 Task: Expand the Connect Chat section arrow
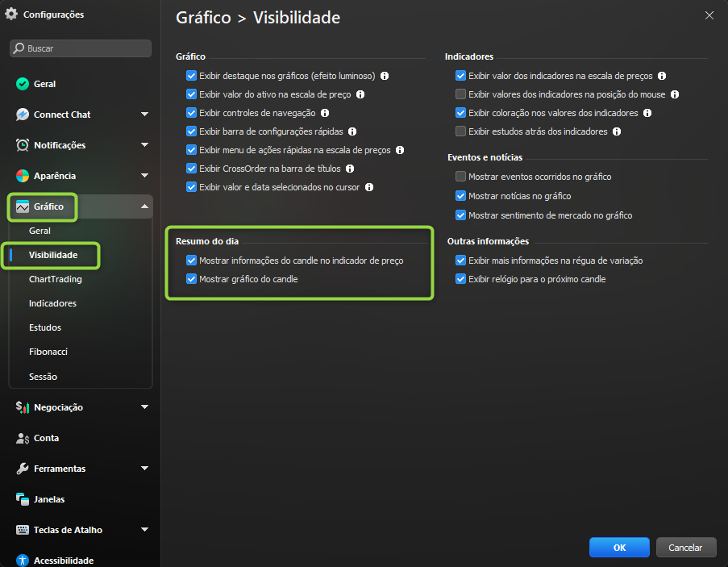[x=145, y=115]
